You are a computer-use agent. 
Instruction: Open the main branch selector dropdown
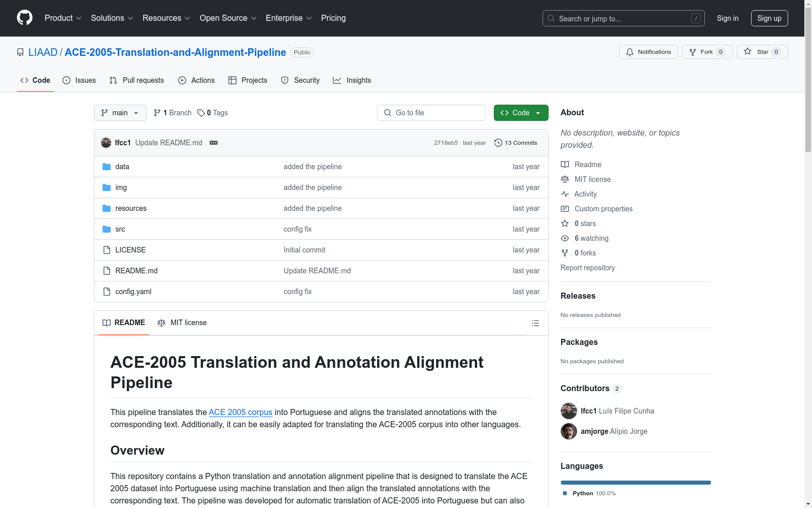click(x=120, y=113)
